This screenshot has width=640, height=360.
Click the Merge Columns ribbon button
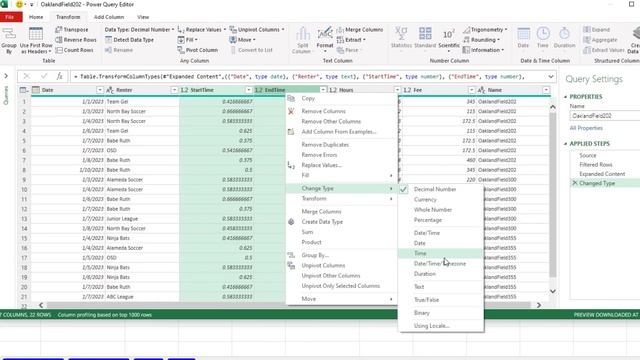(x=360, y=30)
